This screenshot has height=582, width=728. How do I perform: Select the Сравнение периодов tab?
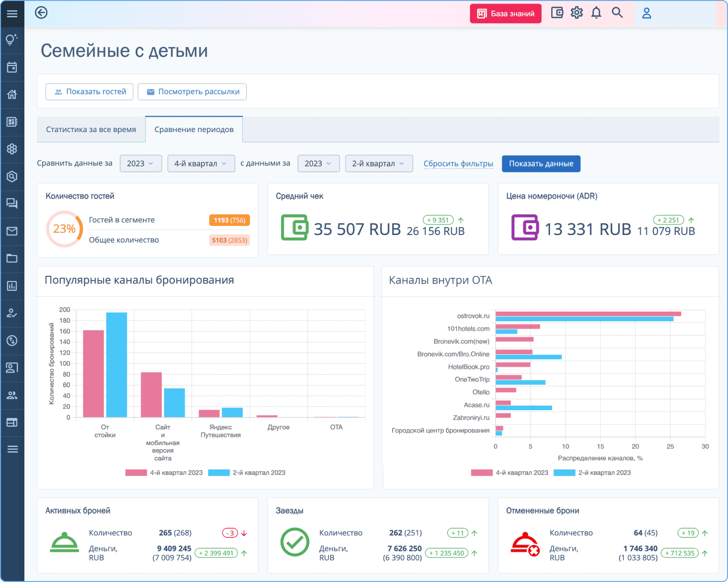(x=194, y=130)
